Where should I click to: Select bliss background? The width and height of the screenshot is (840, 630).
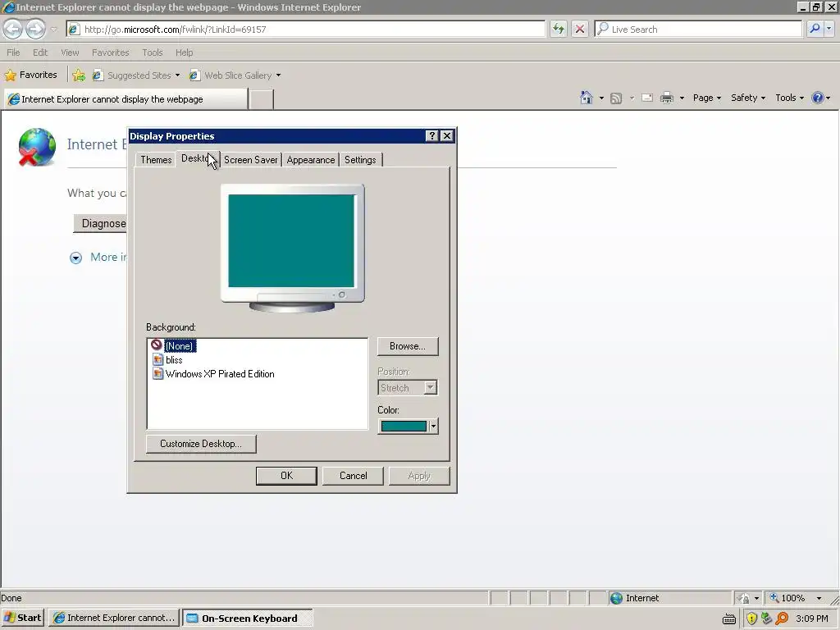coord(174,360)
